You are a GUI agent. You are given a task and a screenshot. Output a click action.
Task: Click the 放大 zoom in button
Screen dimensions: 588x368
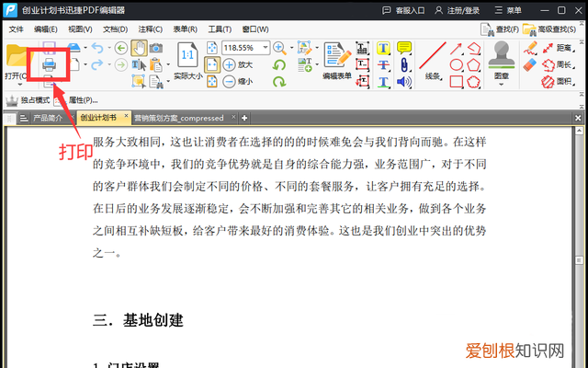tap(237, 64)
